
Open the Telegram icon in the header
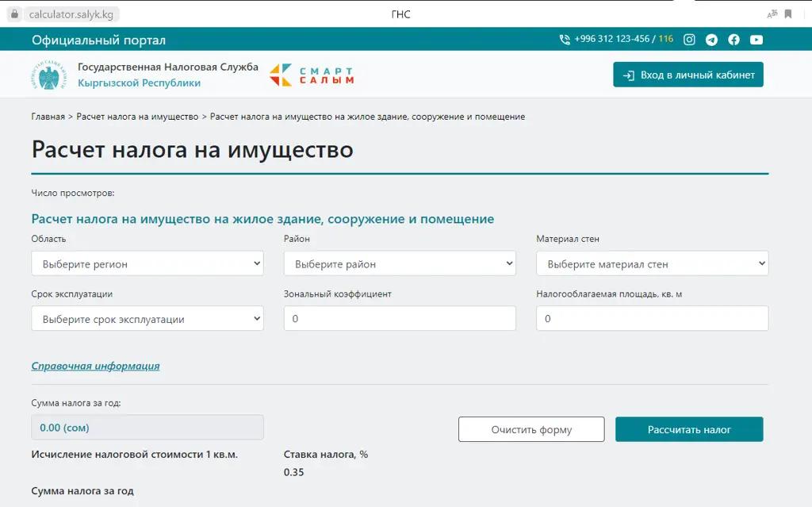tap(711, 39)
